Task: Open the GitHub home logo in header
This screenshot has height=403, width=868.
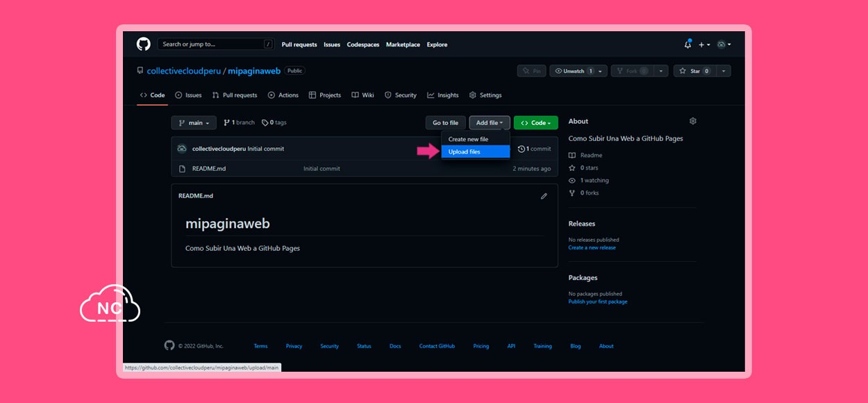Action: (143, 44)
